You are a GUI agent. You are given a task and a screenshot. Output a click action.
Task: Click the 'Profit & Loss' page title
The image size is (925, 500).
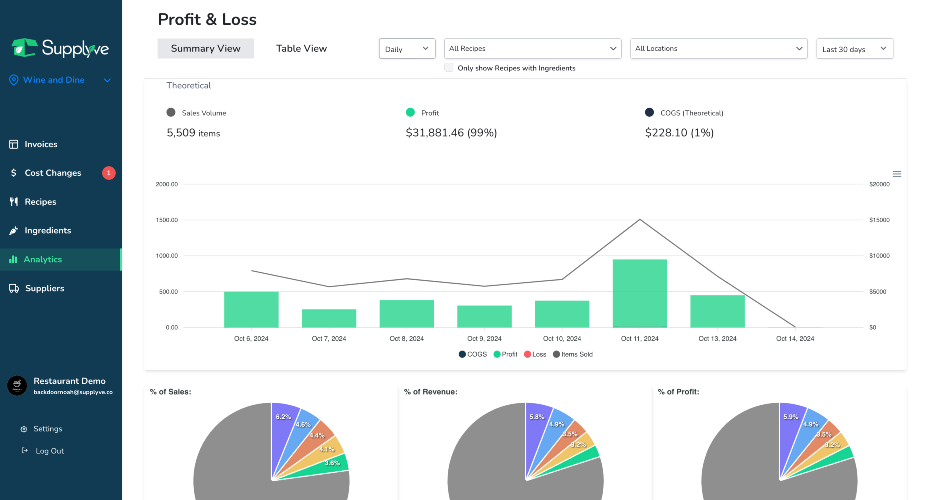[207, 19]
